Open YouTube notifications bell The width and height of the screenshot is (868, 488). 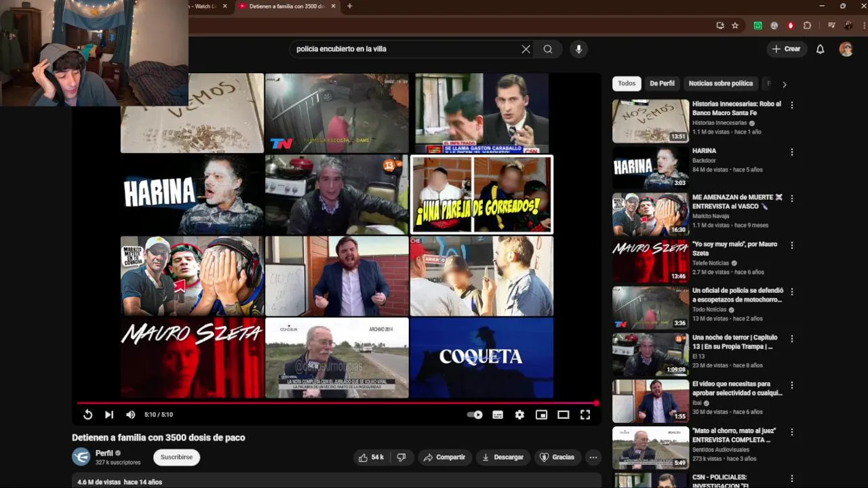(820, 49)
